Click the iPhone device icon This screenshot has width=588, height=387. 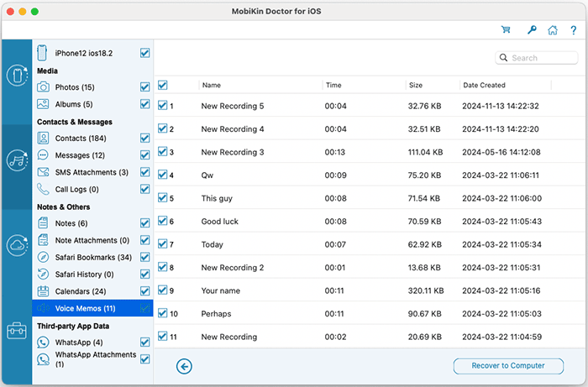point(42,53)
